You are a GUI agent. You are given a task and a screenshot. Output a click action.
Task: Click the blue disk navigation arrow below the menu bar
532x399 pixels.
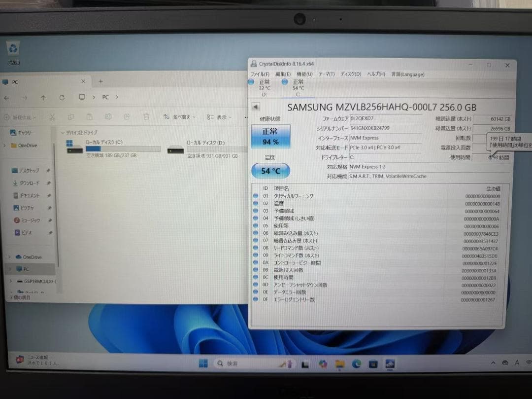coord(256,106)
